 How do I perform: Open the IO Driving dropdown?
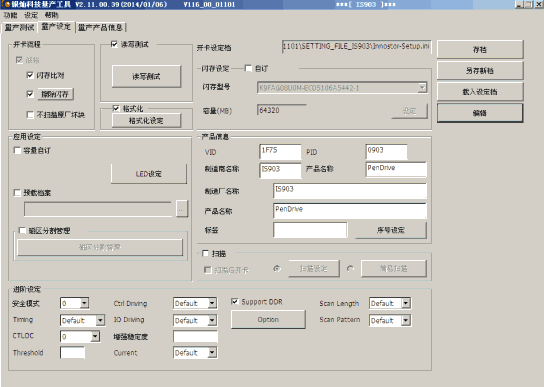212,320
